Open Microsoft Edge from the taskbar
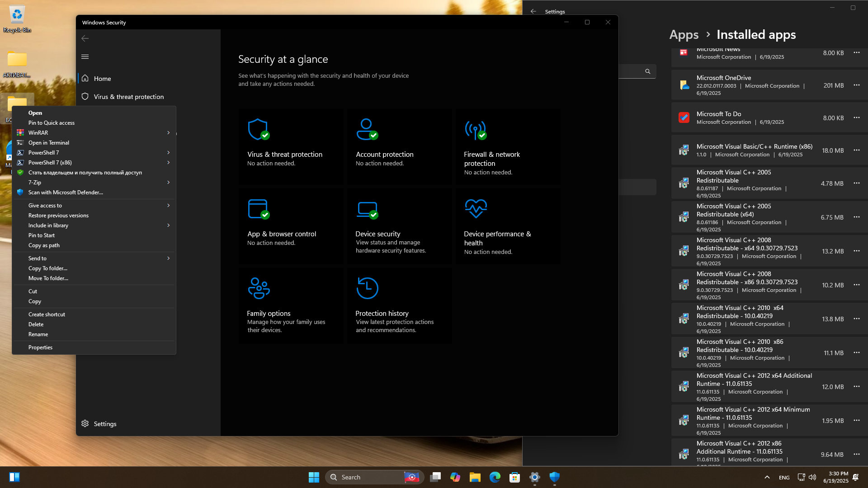This screenshot has height=488, width=868. tap(495, 477)
